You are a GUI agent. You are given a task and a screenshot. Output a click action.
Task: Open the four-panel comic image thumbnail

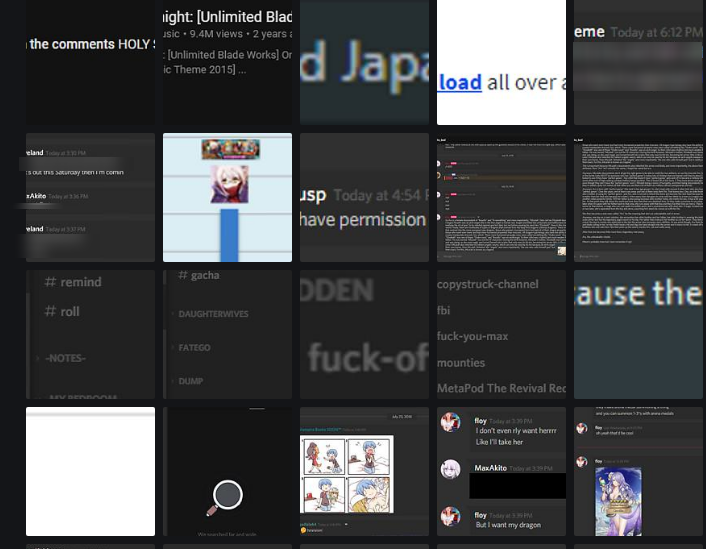coord(347,474)
